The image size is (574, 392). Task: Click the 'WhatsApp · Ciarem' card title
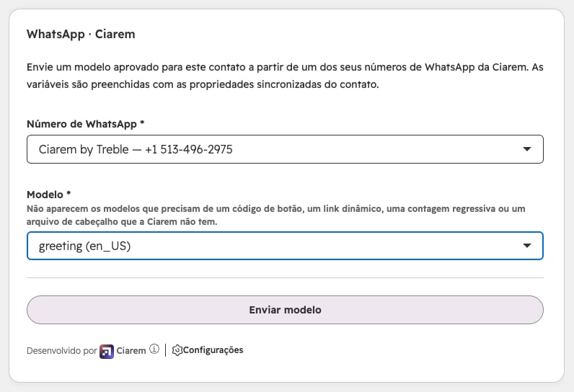pyautogui.click(x=81, y=34)
